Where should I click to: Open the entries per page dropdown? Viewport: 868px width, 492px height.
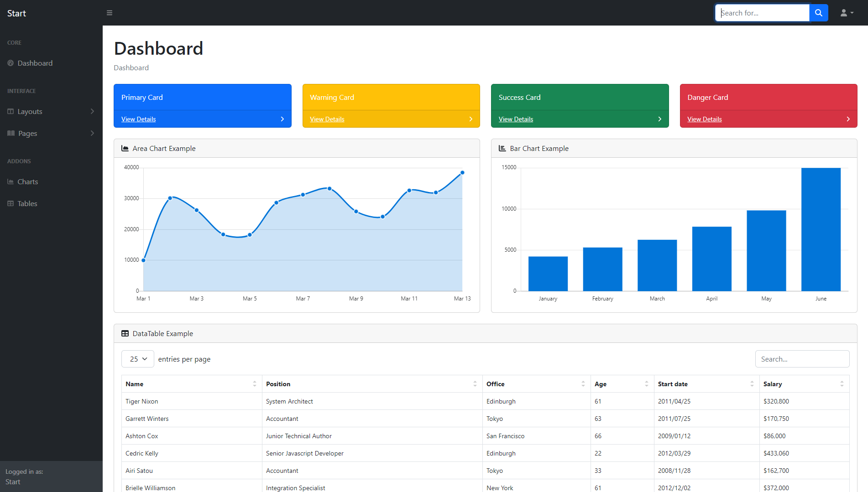tap(138, 359)
